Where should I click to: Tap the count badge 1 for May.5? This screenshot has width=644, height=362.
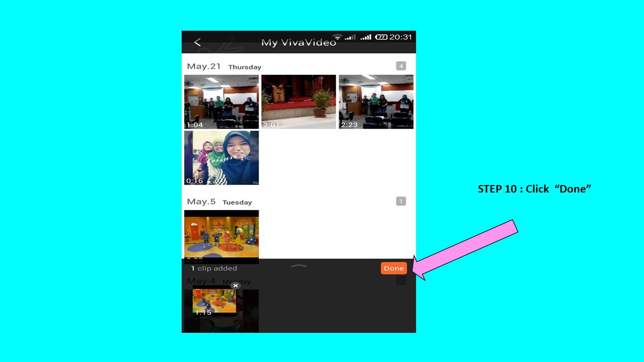tap(401, 201)
